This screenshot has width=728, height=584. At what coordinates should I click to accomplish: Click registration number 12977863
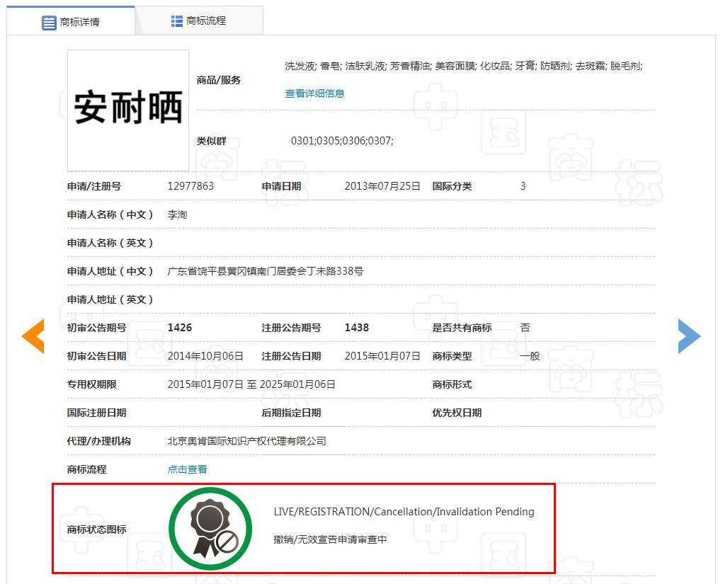click(x=190, y=186)
